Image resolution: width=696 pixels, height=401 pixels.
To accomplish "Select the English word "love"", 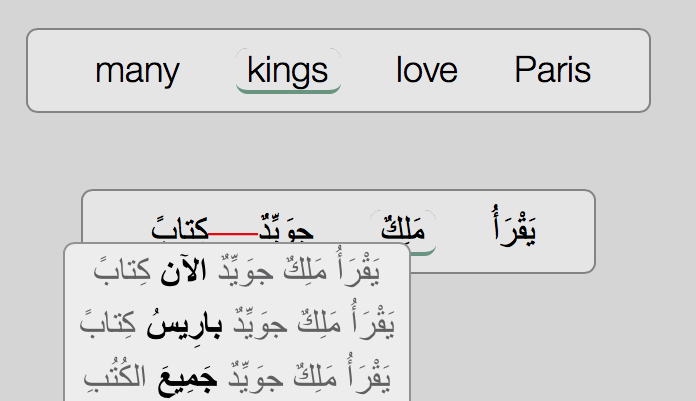I will (427, 70).
